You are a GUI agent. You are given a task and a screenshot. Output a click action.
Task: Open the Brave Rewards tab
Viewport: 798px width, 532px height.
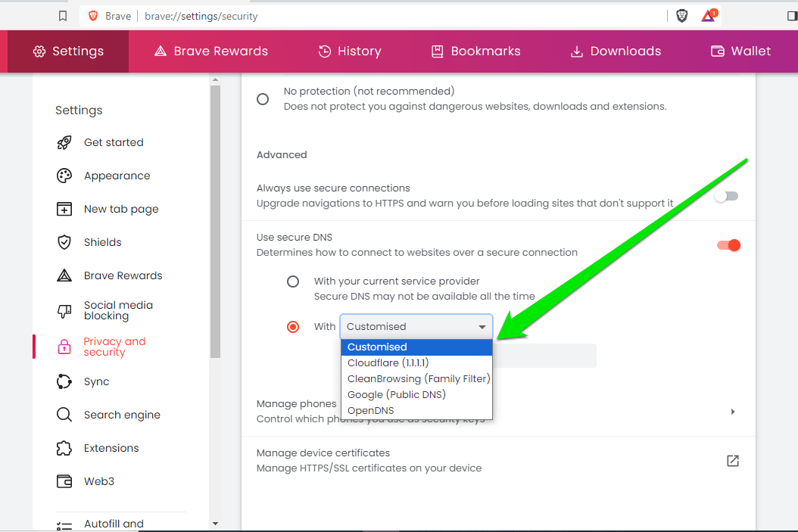(x=211, y=51)
